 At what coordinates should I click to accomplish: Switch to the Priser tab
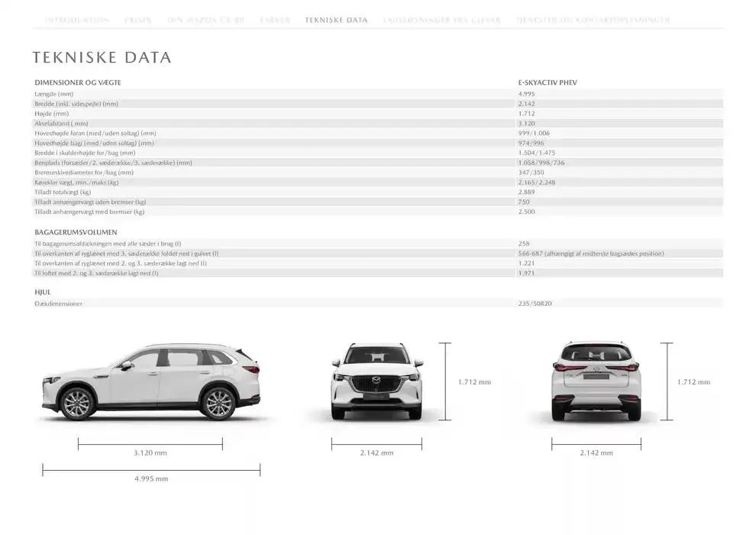(x=138, y=20)
